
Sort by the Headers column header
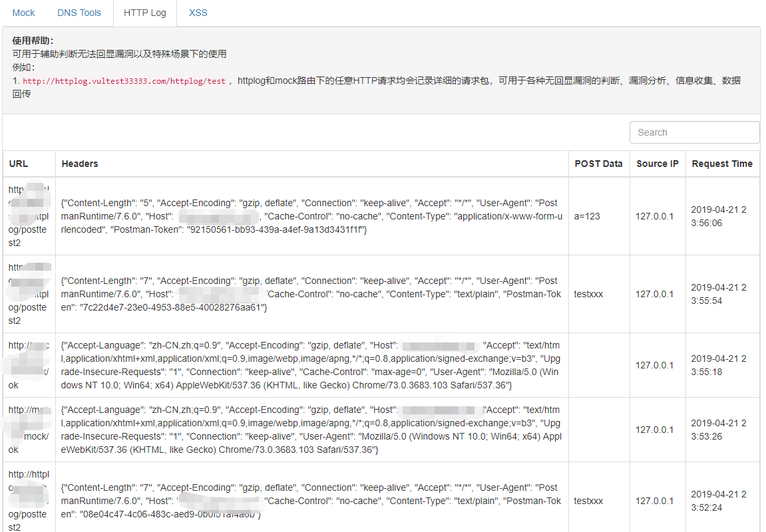click(x=80, y=164)
